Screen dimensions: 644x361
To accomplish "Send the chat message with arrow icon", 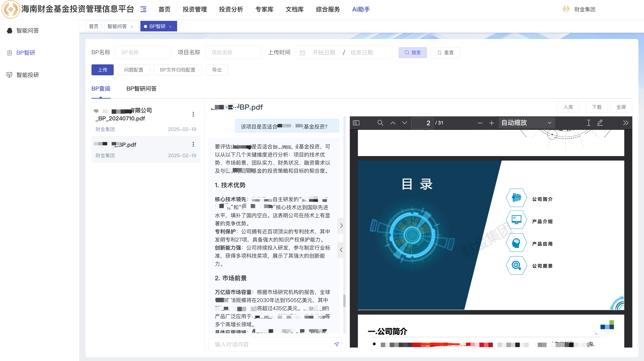I will [337, 344].
